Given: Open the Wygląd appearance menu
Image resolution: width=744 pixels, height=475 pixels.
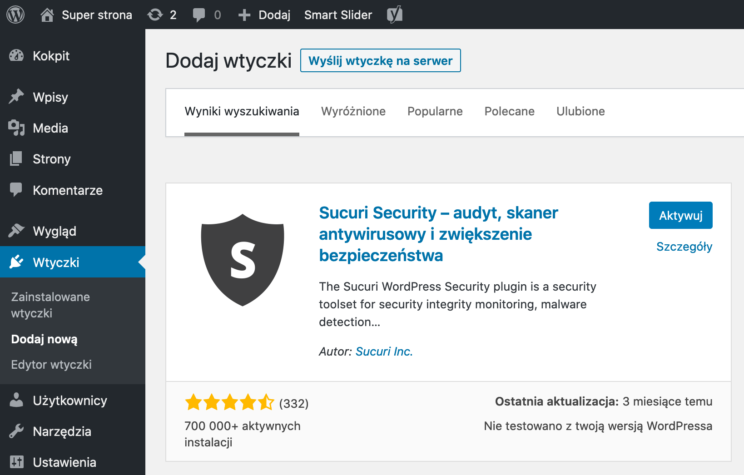Looking at the screenshot, I should pos(54,232).
